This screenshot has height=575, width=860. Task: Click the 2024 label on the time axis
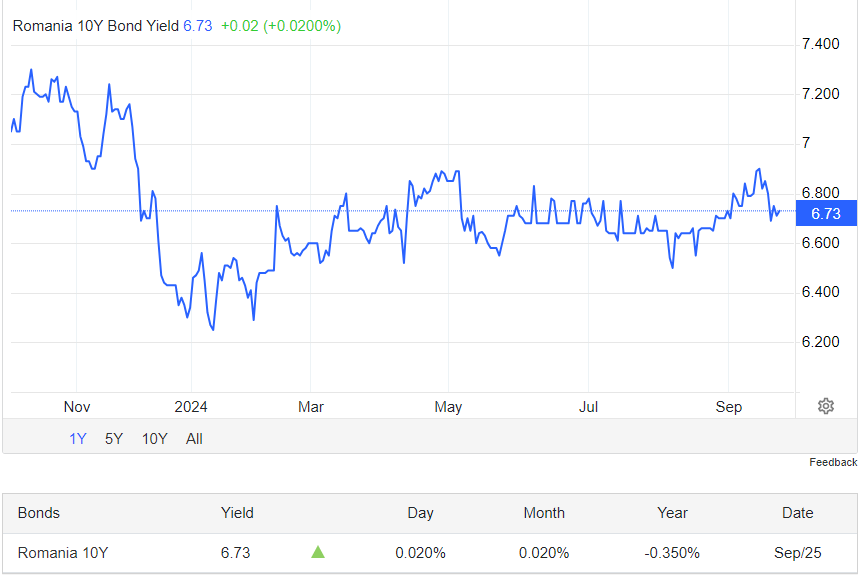pos(191,407)
